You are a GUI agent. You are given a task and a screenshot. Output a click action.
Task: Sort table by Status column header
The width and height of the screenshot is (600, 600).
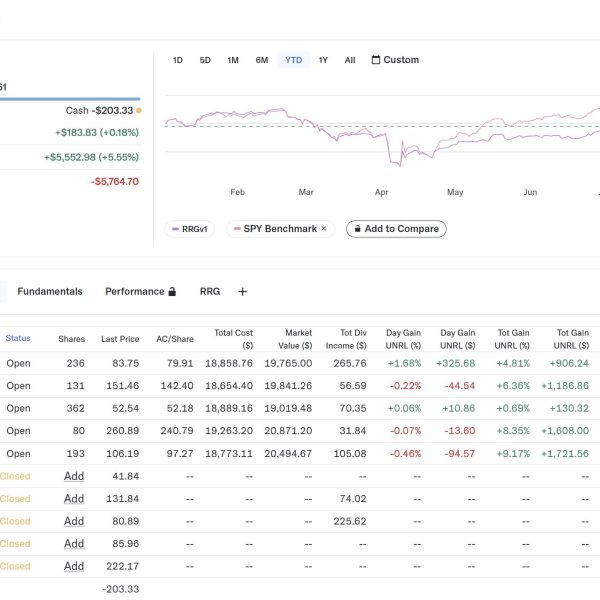point(18,338)
